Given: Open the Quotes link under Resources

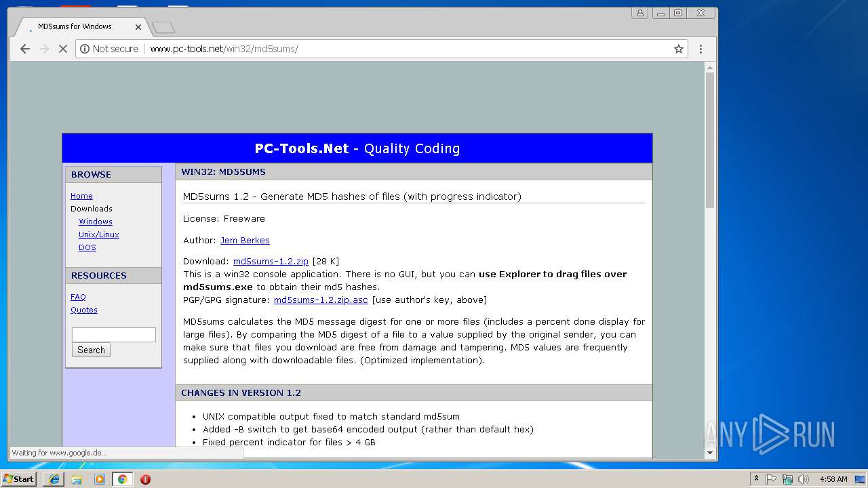Looking at the screenshot, I should [x=84, y=310].
